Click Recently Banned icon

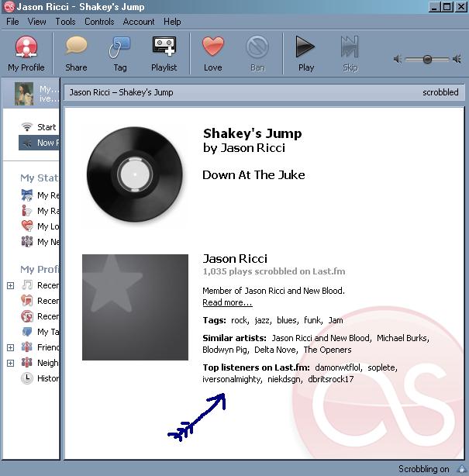click(x=27, y=316)
